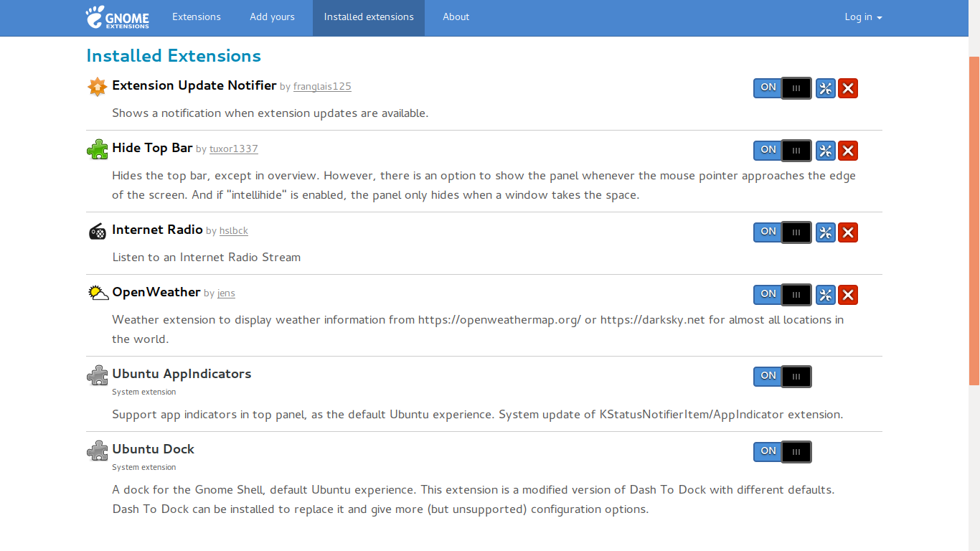Click the Installed Extensions heading
This screenshot has width=980, height=551.
coord(174,56)
